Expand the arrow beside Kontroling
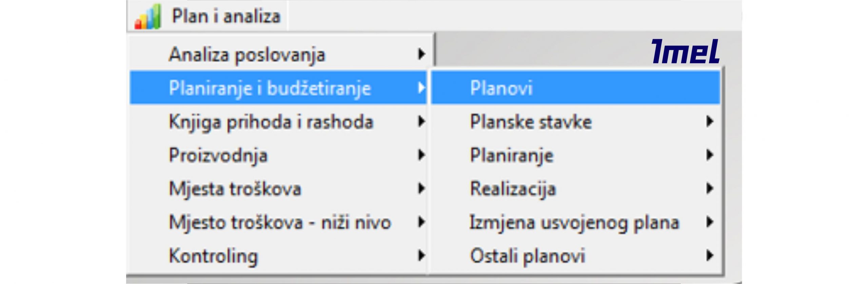 click(x=421, y=256)
